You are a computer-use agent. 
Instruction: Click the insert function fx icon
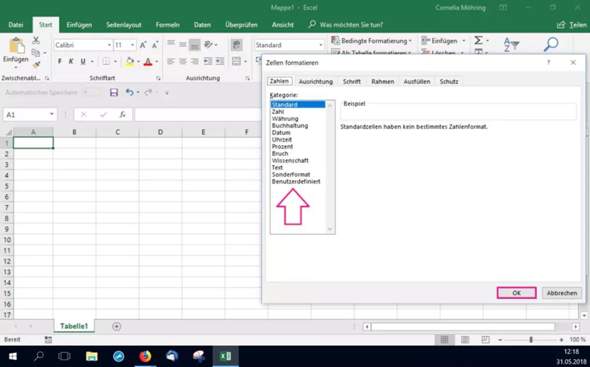(x=122, y=114)
